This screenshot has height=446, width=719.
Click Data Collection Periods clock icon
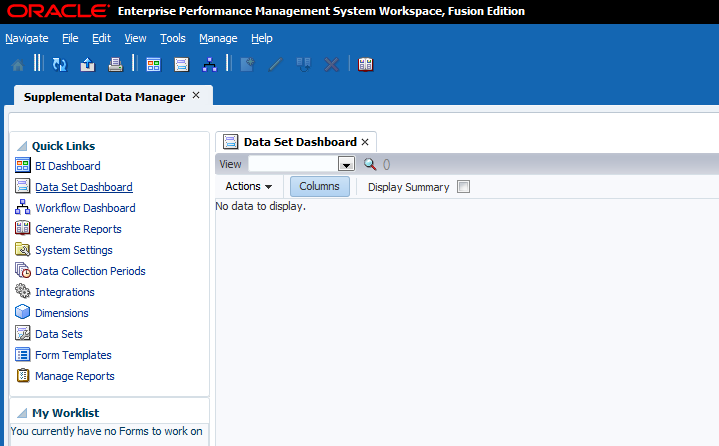point(22,270)
